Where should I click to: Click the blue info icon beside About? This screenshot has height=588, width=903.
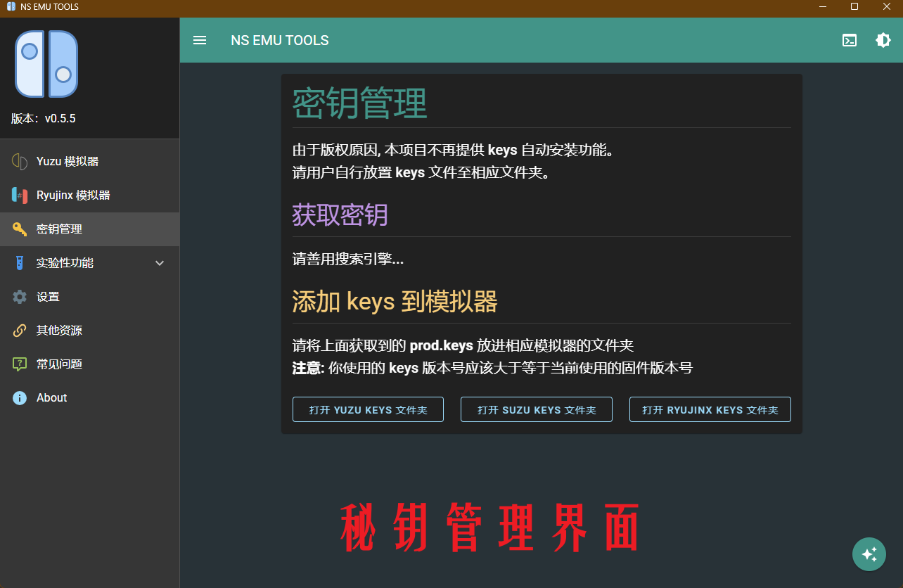(x=19, y=397)
